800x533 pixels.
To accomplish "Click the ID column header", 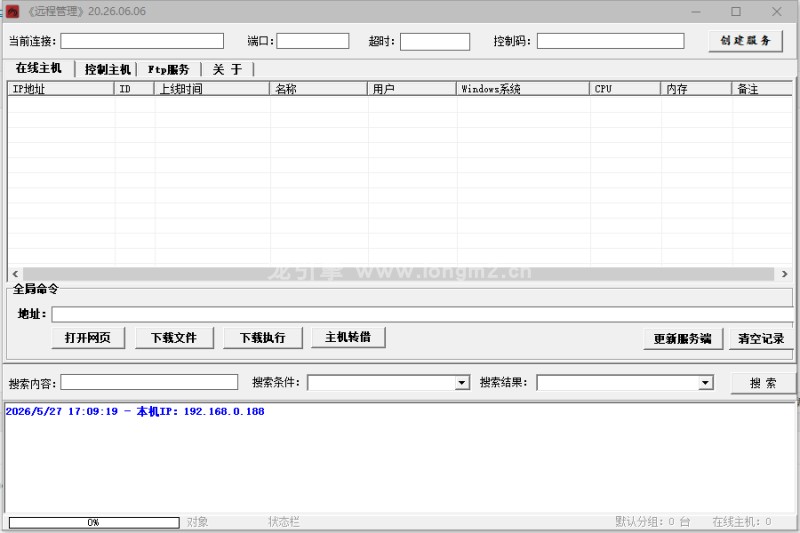I will click(134, 89).
